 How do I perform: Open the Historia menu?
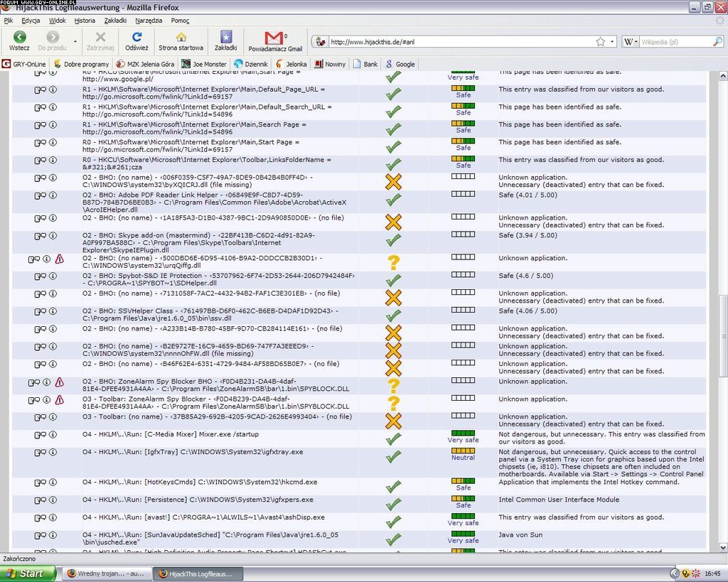point(85,21)
